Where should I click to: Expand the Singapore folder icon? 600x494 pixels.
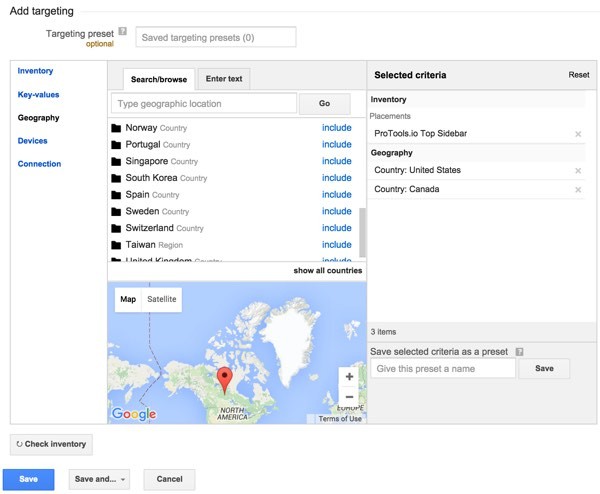click(116, 161)
